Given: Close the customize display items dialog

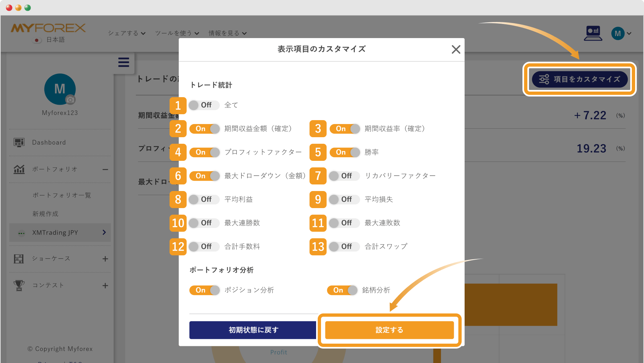Looking at the screenshot, I should point(456,50).
